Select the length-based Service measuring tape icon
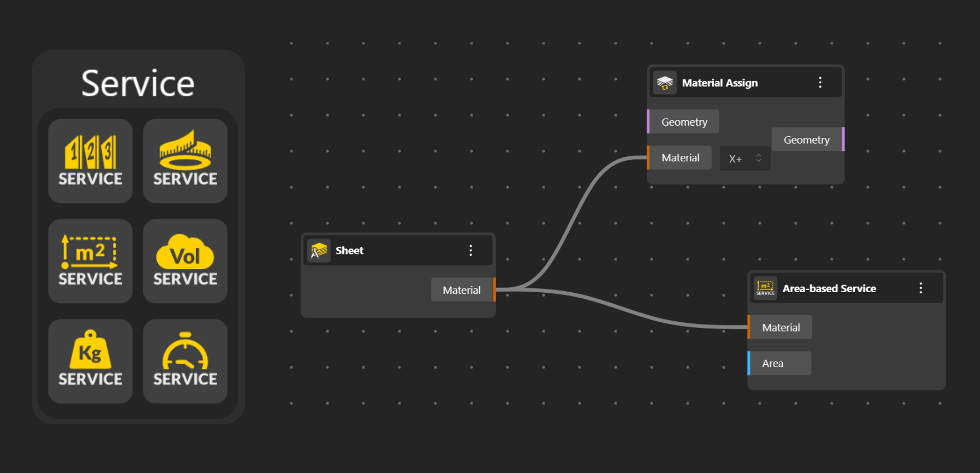This screenshot has width=980, height=473. click(x=185, y=161)
